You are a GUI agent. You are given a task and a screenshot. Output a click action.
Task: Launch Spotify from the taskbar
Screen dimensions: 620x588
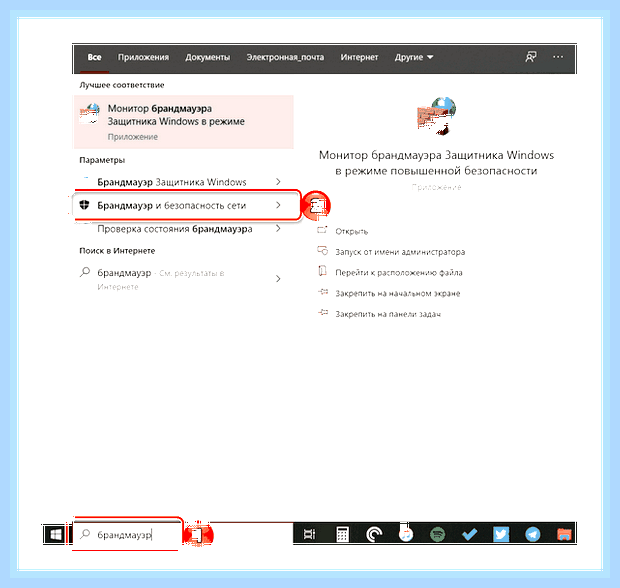437,535
